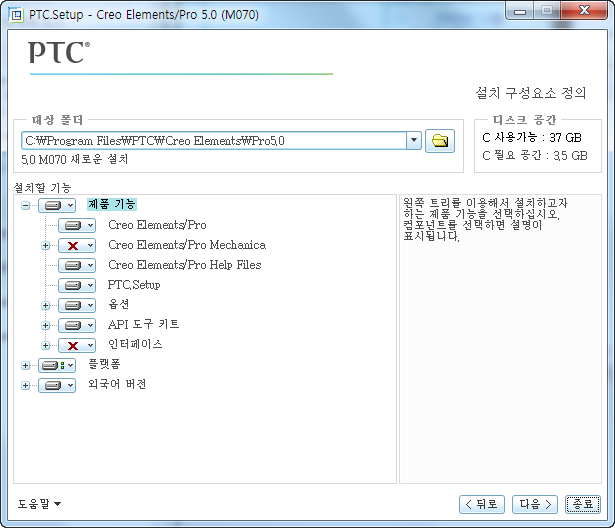Click the 종료 exit button
Viewport: 615px width, 528px height.
(x=582, y=504)
